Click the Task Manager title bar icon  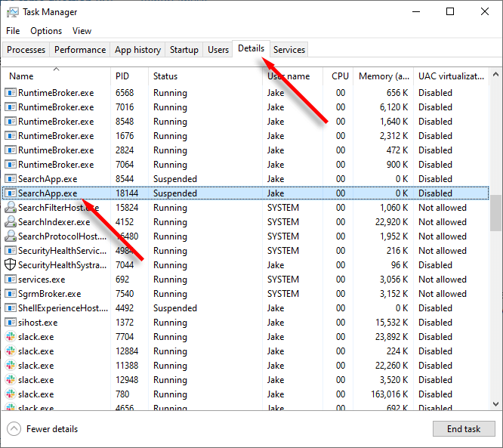coord(13,12)
